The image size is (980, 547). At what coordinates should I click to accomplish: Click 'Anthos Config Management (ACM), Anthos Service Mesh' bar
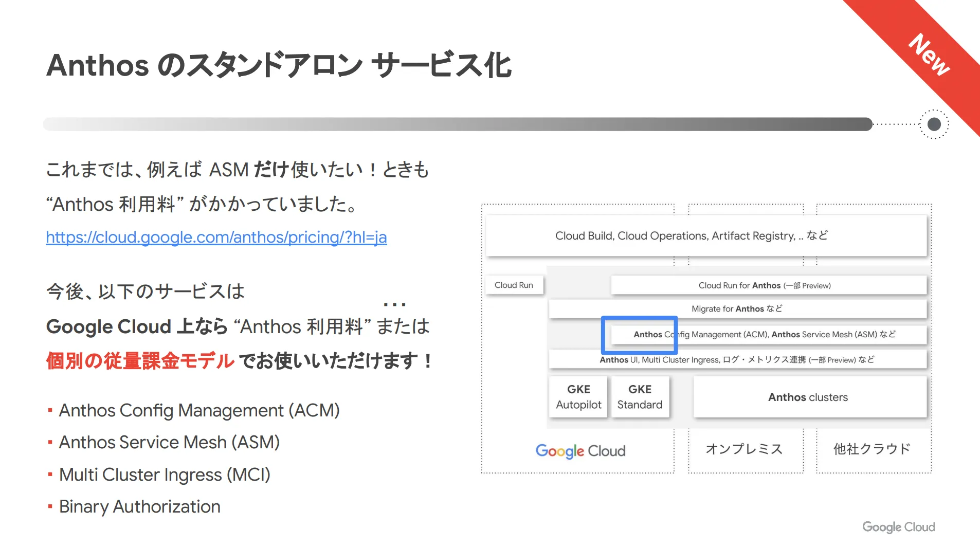pyautogui.click(x=768, y=334)
